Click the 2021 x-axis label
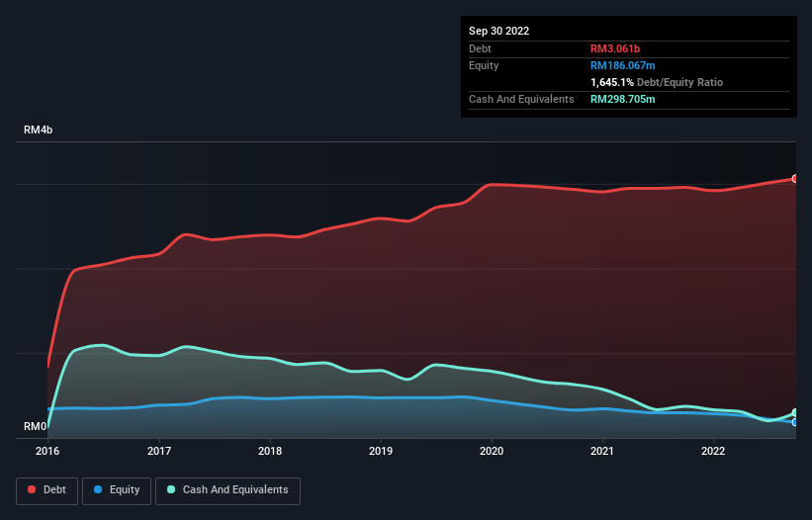Image resolution: width=812 pixels, height=520 pixels. point(602,451)
